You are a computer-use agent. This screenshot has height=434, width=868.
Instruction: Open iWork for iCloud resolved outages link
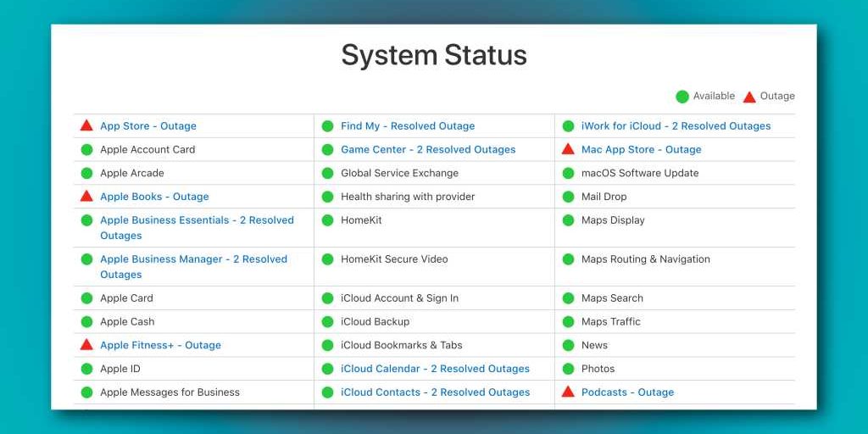click(x=676, y=126)
